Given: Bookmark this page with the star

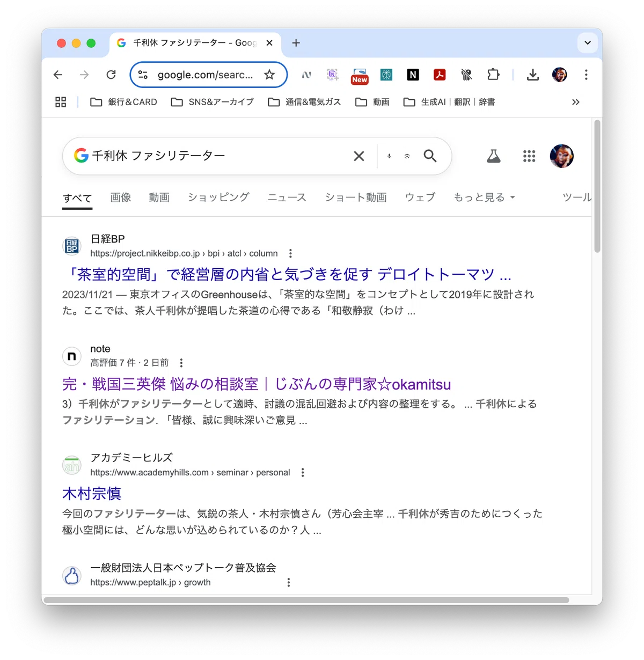Looking at the screenshot, I should (269, 75).
